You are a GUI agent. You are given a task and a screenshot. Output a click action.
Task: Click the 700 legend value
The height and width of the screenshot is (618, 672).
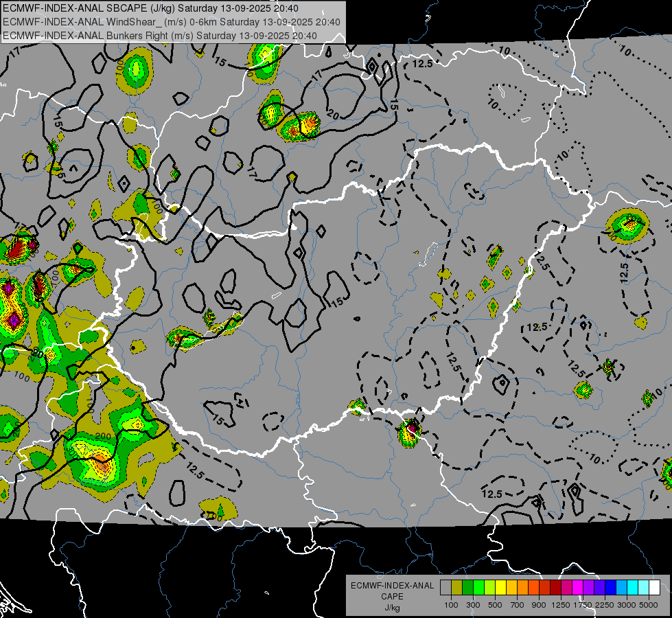[518, 605]
